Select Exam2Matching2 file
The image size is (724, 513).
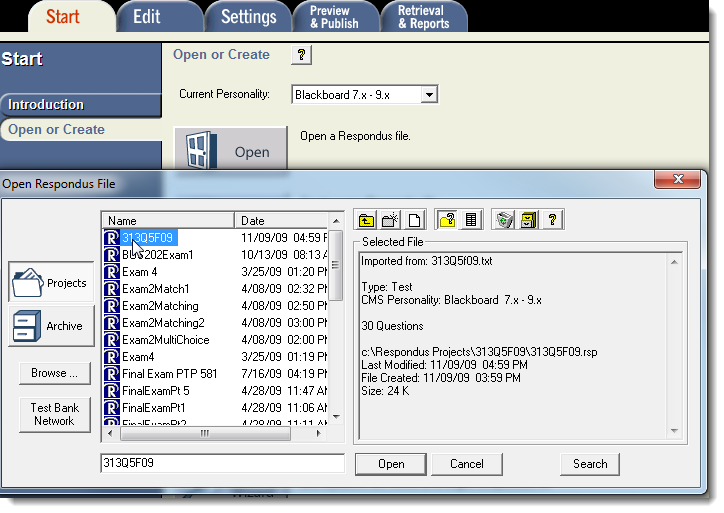coord(163,323)
